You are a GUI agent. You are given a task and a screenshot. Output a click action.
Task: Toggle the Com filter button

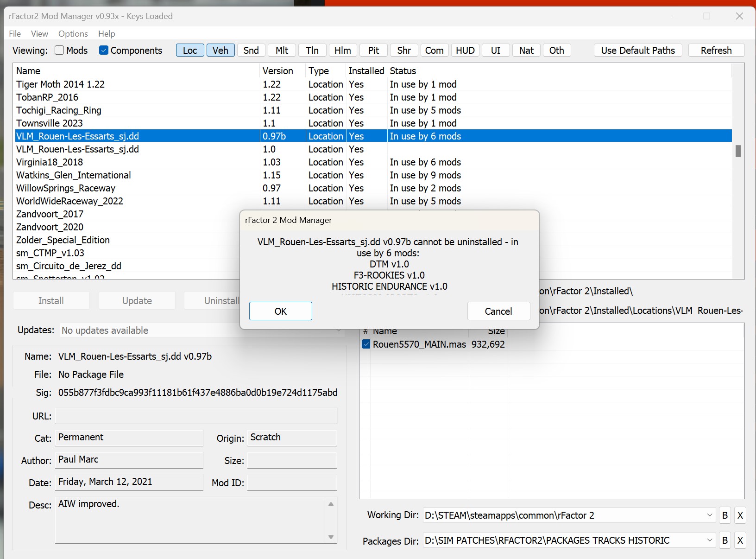[435, 50]
